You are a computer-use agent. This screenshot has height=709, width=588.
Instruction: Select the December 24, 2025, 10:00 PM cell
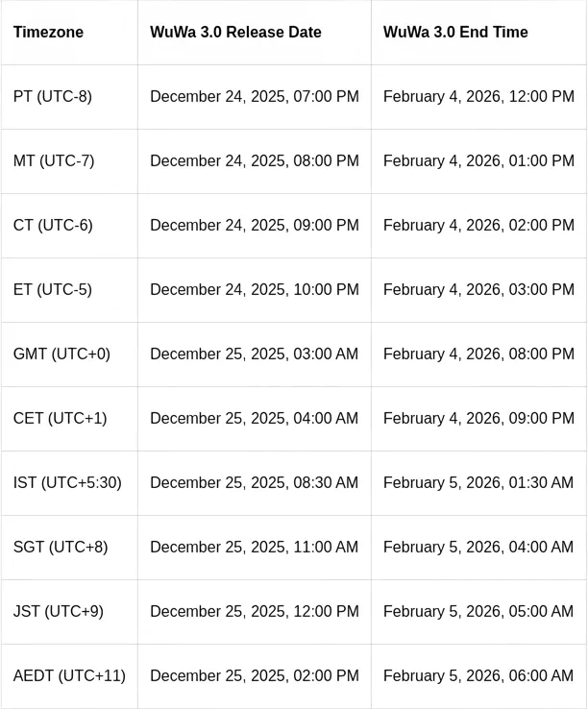(x=255, y=289)
